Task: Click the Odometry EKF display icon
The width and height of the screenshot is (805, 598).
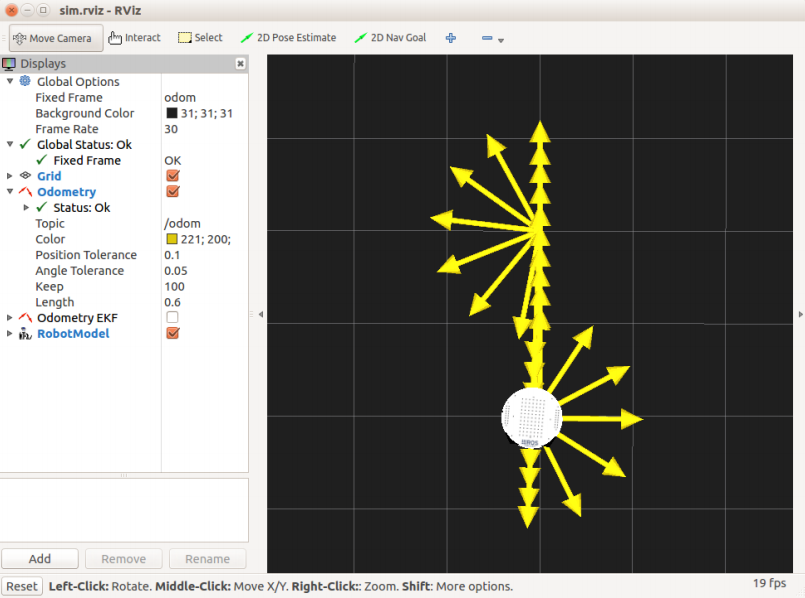Action: pyautogui.click(x=25, y=318)
